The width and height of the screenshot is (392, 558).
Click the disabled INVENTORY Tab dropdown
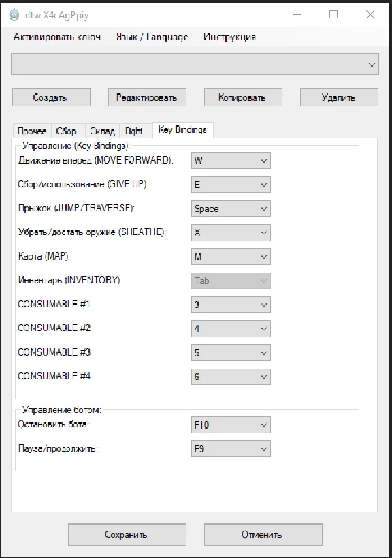(231, 281)
